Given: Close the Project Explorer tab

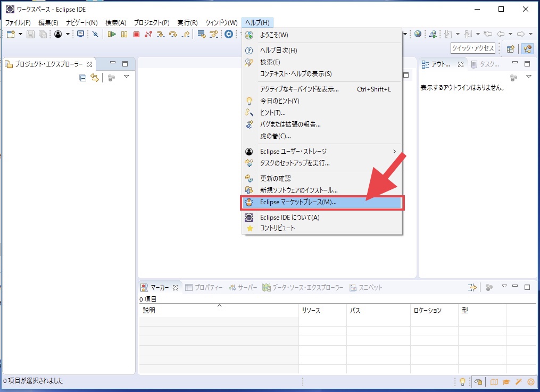Looking at the screenshot, I should pyautogui.click(x=89, y=64).
